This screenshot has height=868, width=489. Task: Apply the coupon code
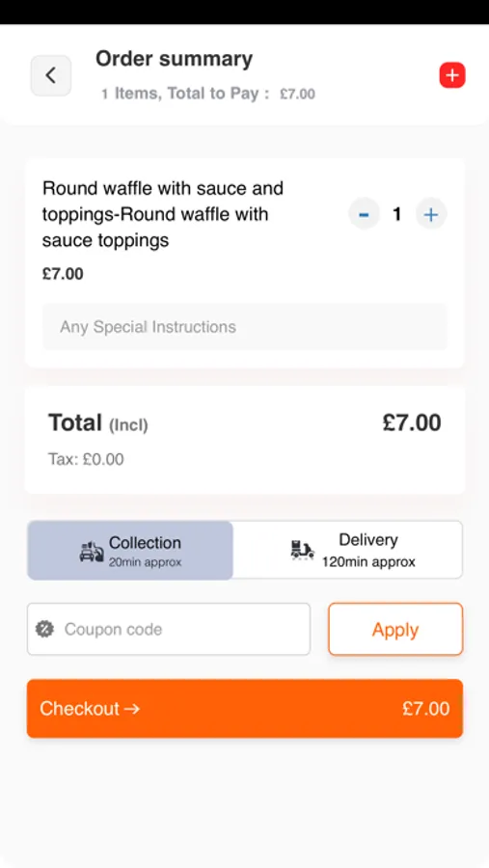(x=395, y=630)
